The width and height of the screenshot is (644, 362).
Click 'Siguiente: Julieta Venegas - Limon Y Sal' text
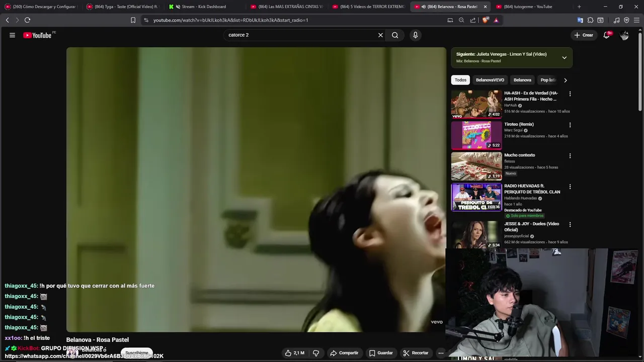[x=501, y=54]
